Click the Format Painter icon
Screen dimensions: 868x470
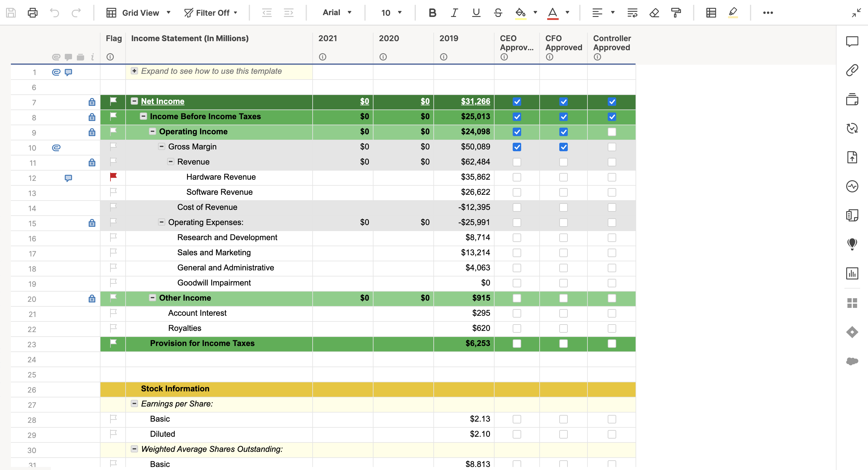676,13
